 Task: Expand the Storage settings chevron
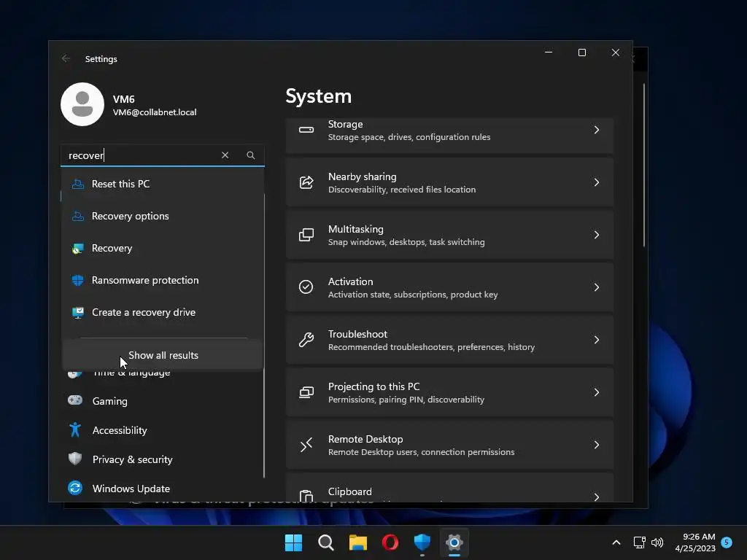[597, 130]
